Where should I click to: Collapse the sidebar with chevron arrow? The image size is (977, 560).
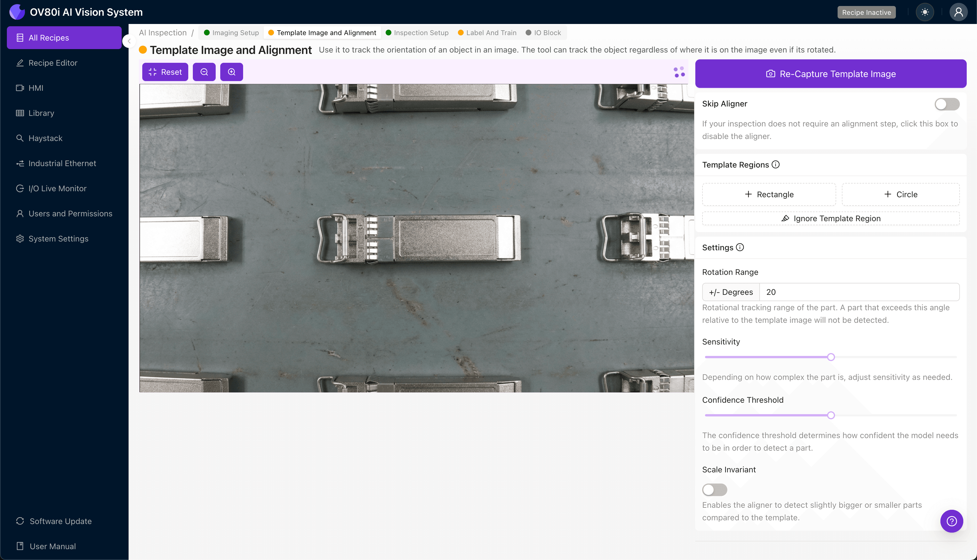tap(129, 41)
